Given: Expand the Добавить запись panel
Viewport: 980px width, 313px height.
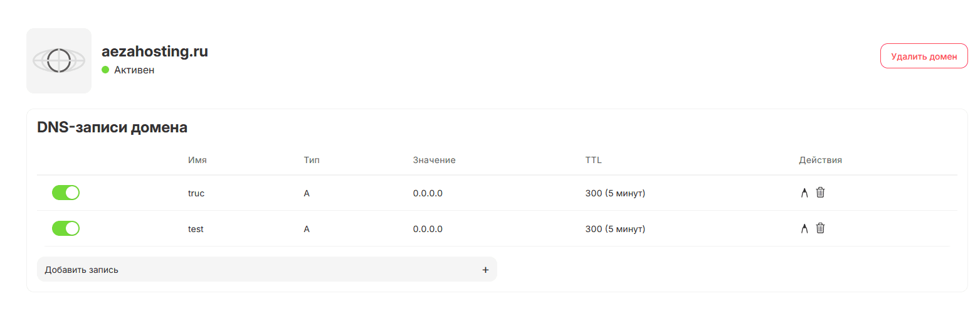Looking at the screenshot, I should [267, 270].
